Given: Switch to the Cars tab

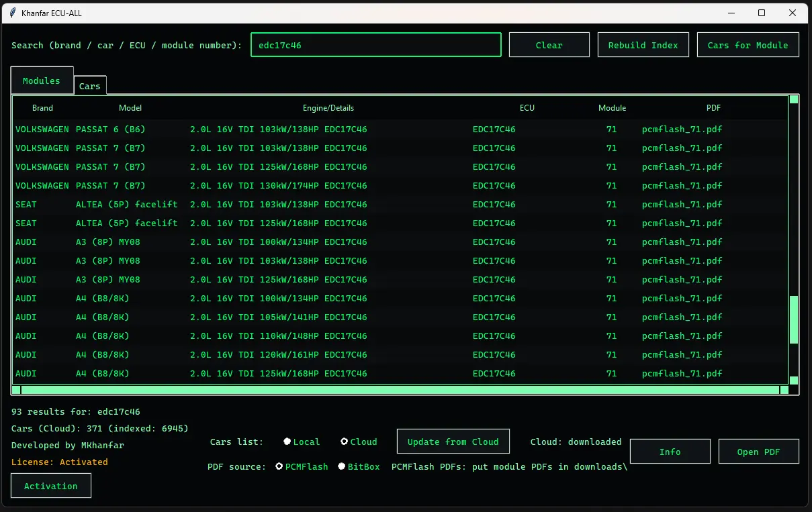Looking at the screenshot, I should point(89,85).
